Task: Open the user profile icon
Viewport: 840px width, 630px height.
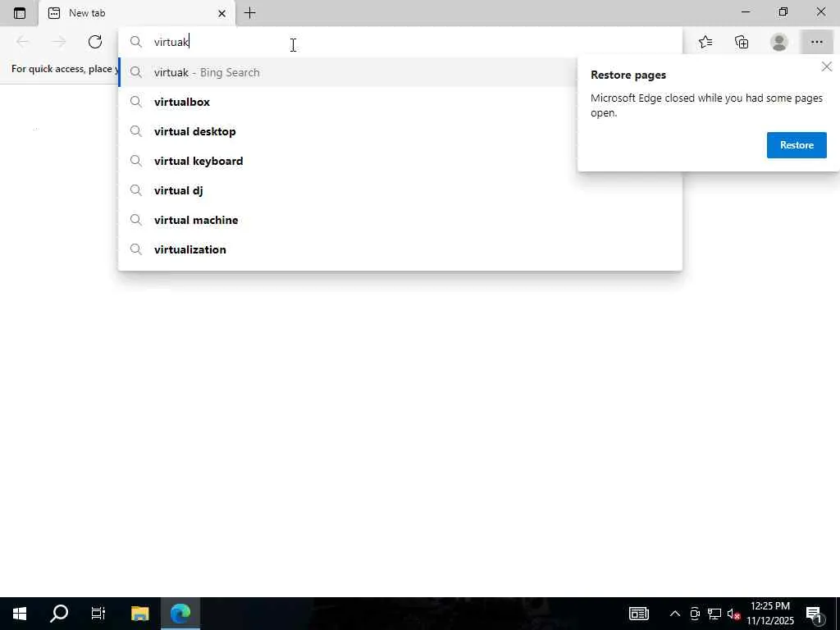Action: coord(779,42)
